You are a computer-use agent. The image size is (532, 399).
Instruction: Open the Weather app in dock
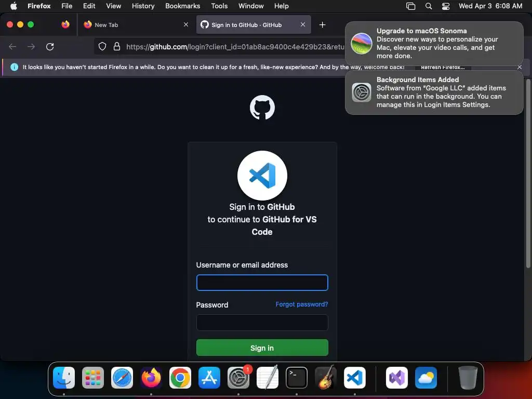pos(426,378)
